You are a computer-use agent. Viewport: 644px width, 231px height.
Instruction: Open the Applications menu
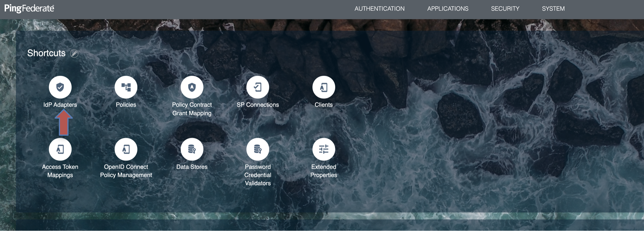[448, 9]
